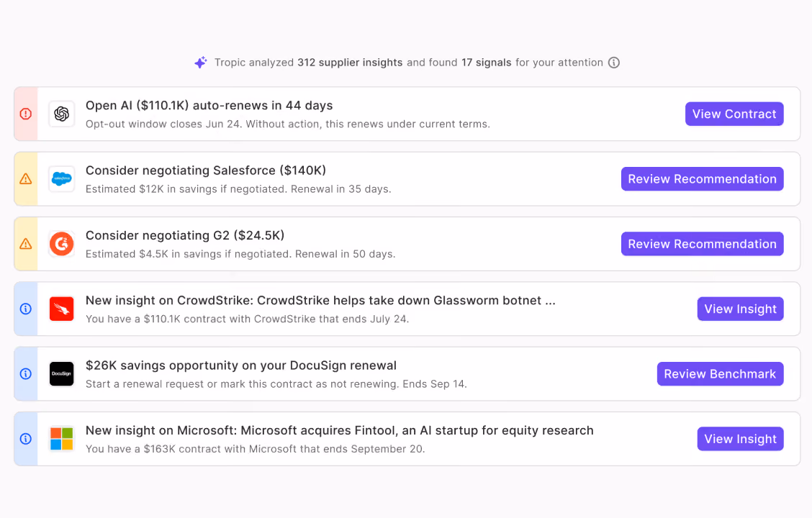Select 'Open AI ($110.1K) auto-renews in 44 days' title
The height and width of the screenshot is (518, 812).
click(x=209, y=106)
